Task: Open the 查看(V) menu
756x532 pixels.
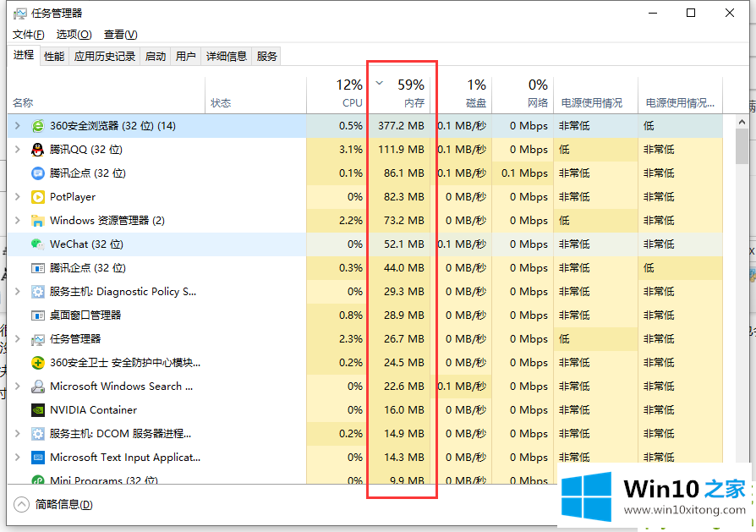Action: 121,35
